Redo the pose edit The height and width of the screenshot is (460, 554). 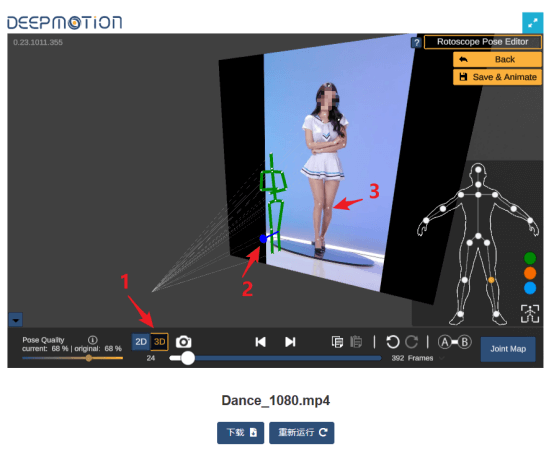tap(412, 342)
